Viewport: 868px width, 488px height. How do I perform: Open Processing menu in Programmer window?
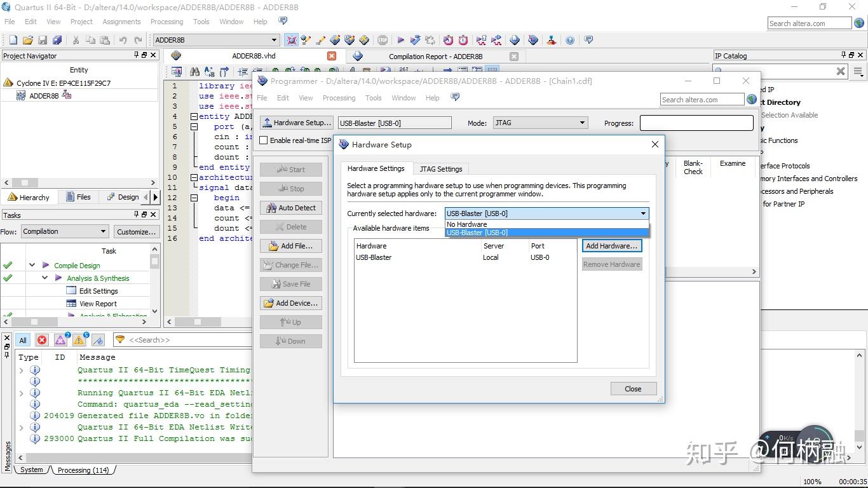pyautogui.click(x=339, y=98)
